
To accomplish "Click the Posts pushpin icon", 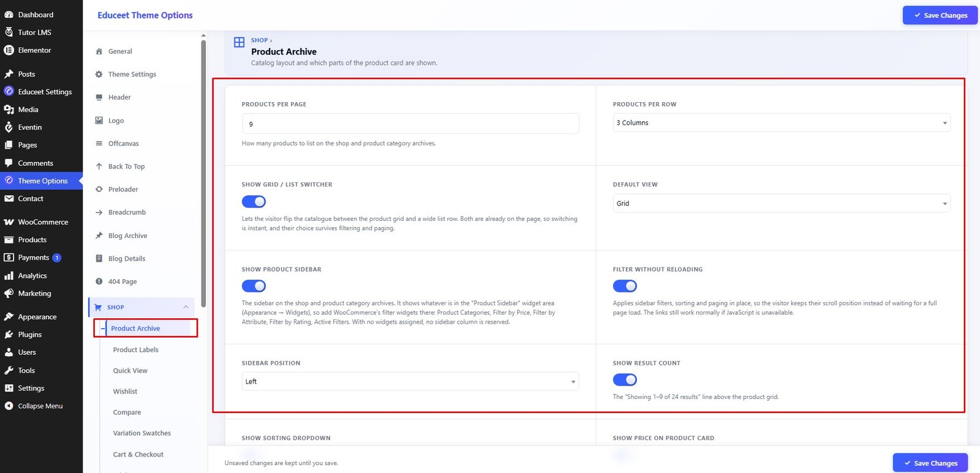I will click(x=9, y=74).
